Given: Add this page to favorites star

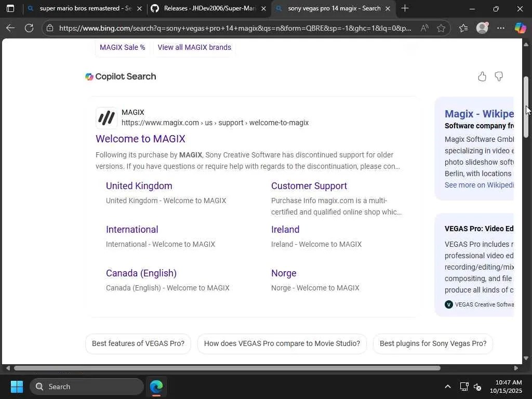Looking at the screenshot, I should [x=441, y=28].
